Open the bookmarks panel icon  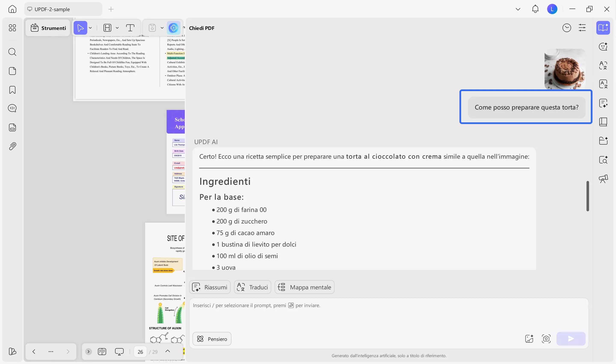point(12,90)
